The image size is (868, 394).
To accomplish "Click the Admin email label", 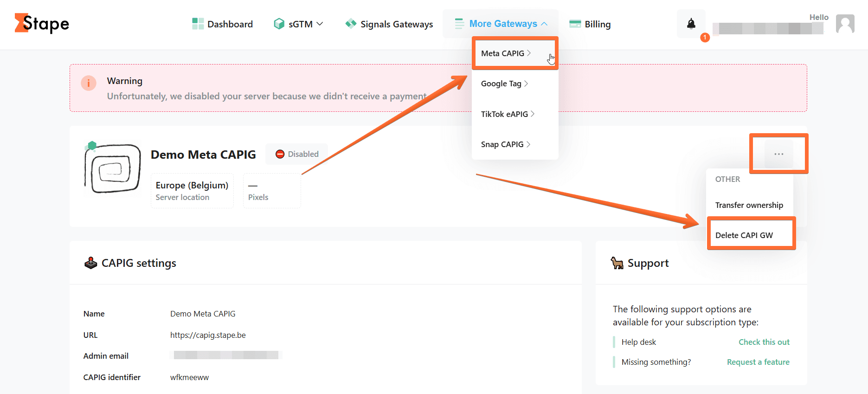I will click(106, 356).
